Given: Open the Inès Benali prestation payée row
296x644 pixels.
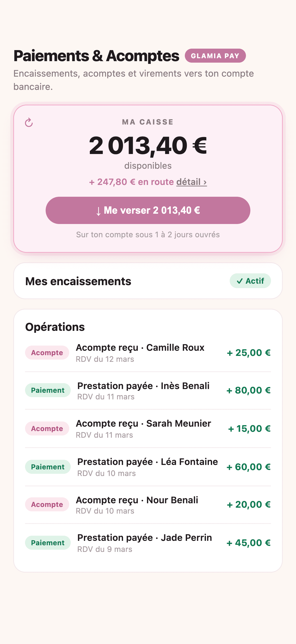Looking at the screenshot, I should coord(148,391).
